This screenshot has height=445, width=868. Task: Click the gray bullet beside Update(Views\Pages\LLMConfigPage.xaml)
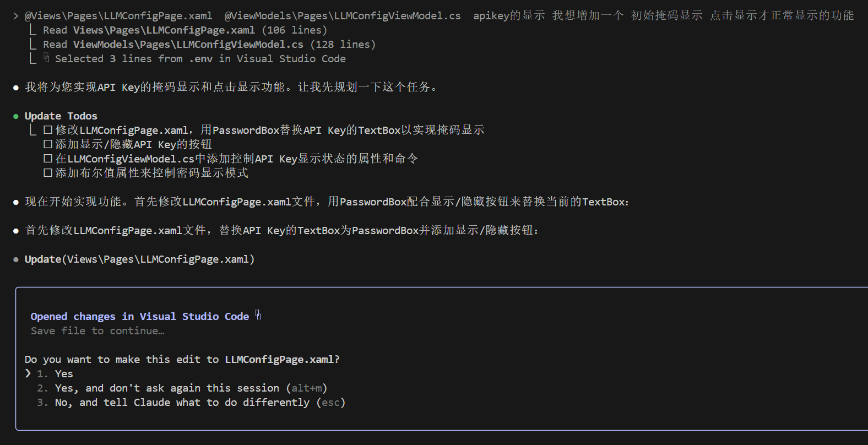click(x=16, y=259)
